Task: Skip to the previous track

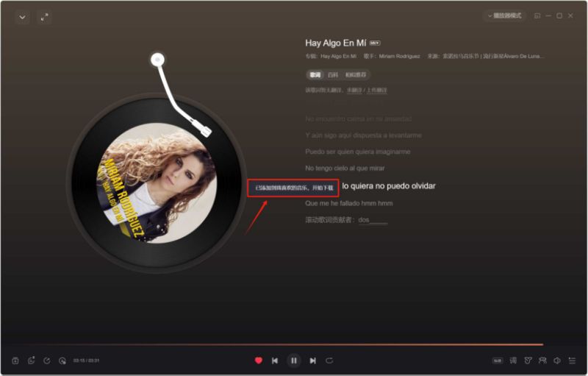Action: pyautogui.click(x=275, y=361)
